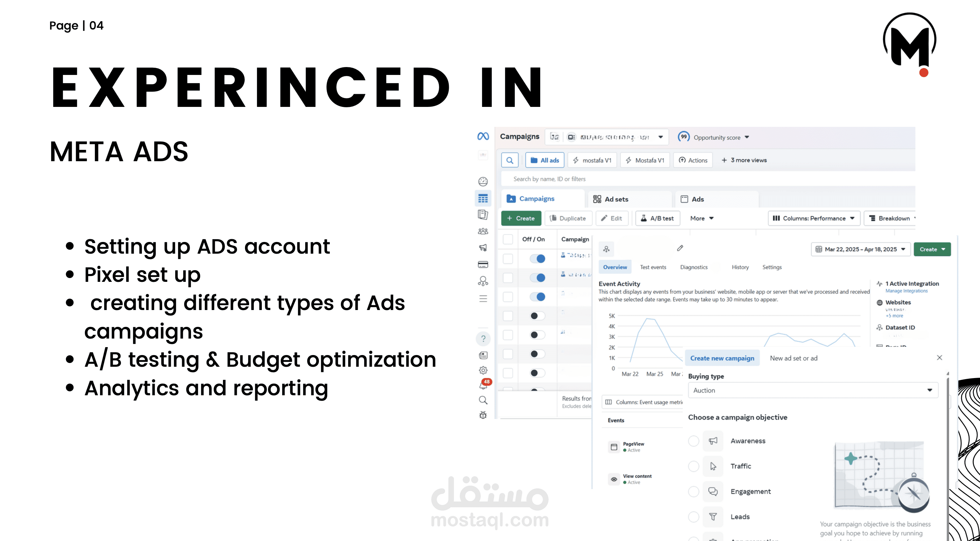Click the Awareness megaphone objective icon
The image size is (980, 541).
pos(713,441)
